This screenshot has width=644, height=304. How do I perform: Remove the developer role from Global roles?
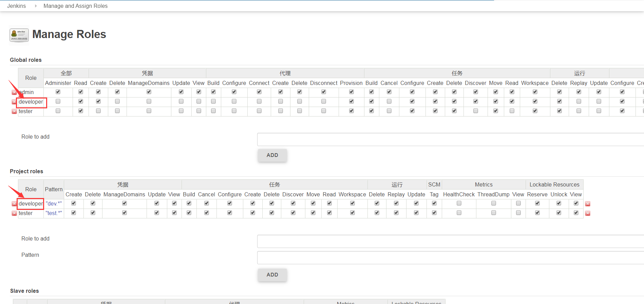pyautogui.click(x=14, y=102)
